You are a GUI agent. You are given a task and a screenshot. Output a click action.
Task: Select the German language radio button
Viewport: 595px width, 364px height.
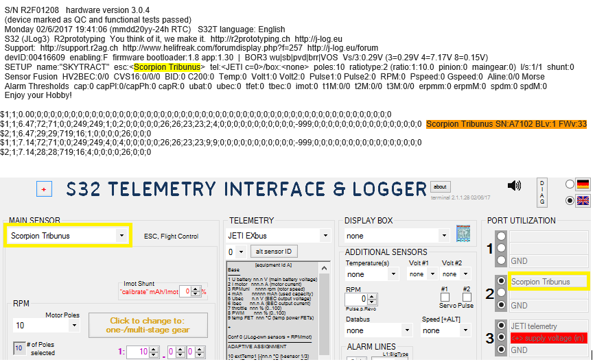click(570, 184)
